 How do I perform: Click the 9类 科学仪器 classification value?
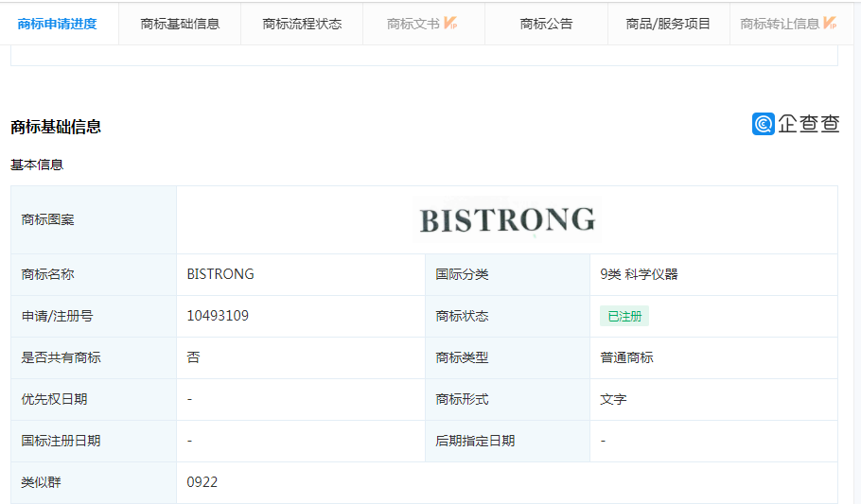639,274
